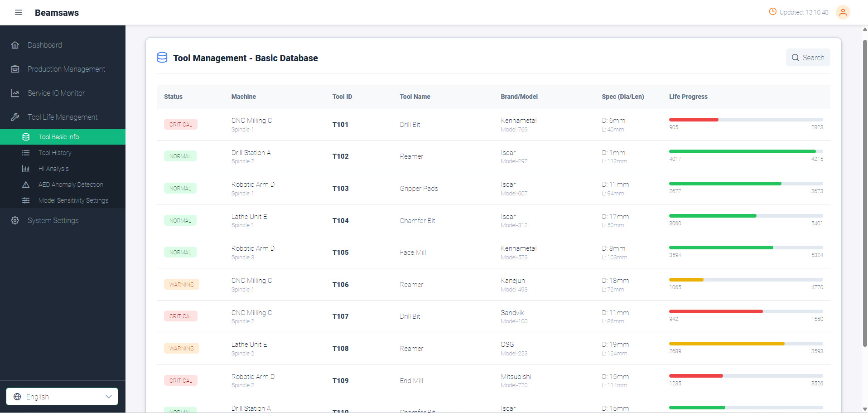Image resolution: width=868 pixels, height=413 pixels.
Task: Select HI Analysis submenu item
Action: coord(63,169)
